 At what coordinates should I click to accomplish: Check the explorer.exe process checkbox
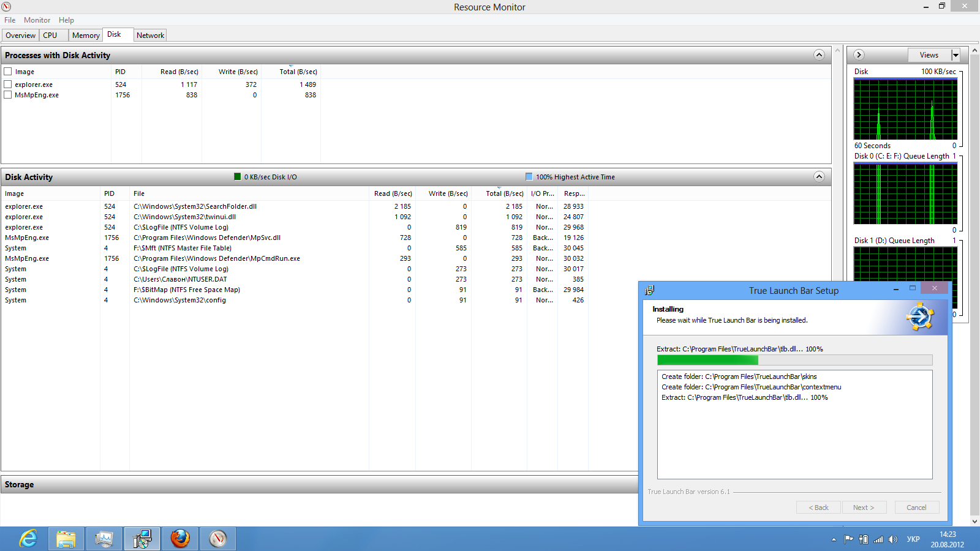[8, 84]
